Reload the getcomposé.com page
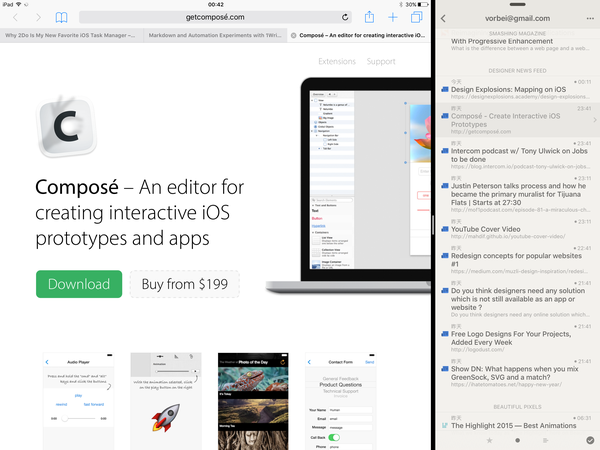This screenshot has width=600, height=450. click(x=345, y=17)
